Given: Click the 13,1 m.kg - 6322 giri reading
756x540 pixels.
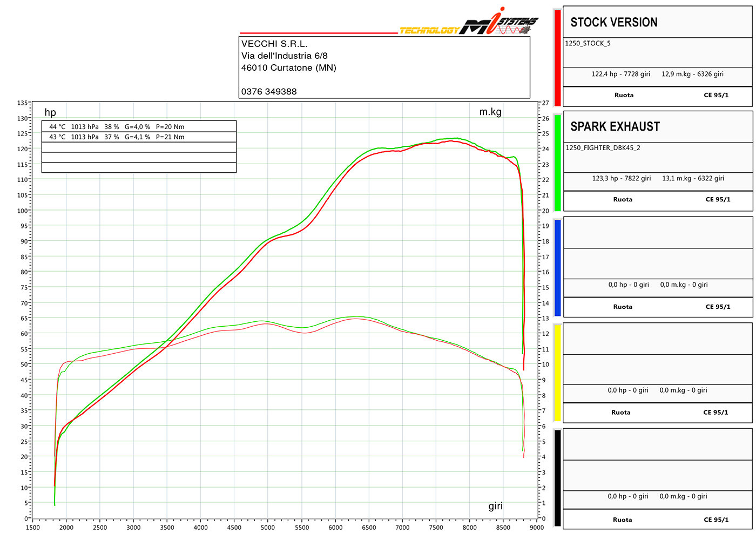Looking at the screenshot, I should point(693,179).
